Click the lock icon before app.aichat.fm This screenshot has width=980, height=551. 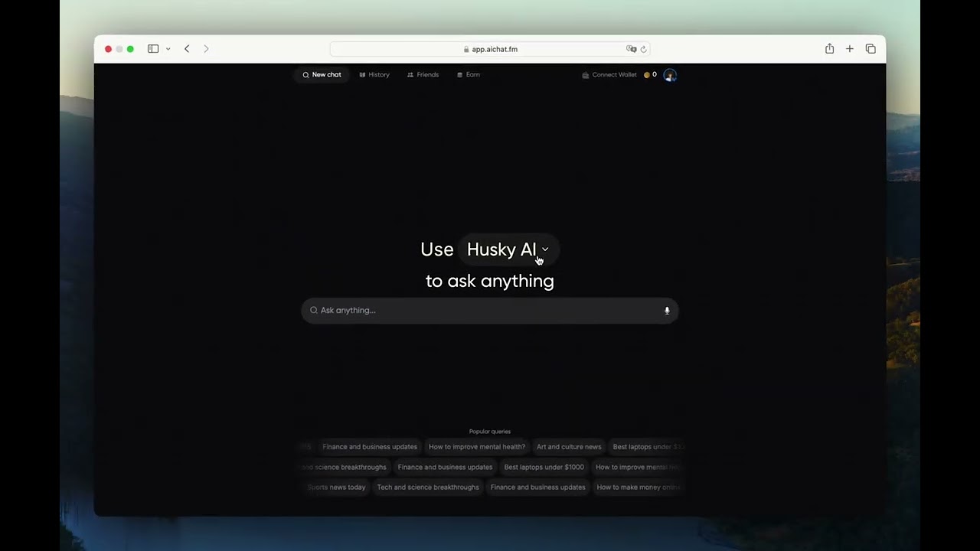pos(466,49)
